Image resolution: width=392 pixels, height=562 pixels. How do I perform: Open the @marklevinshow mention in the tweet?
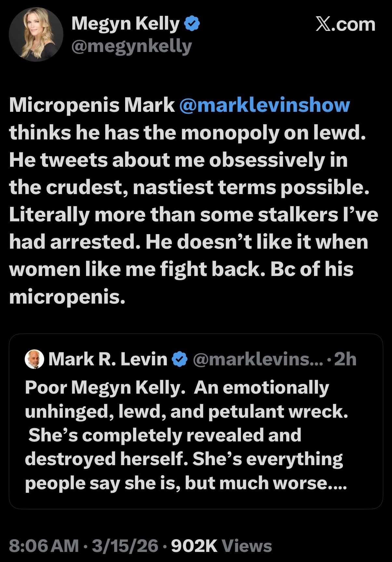point(264,105)
